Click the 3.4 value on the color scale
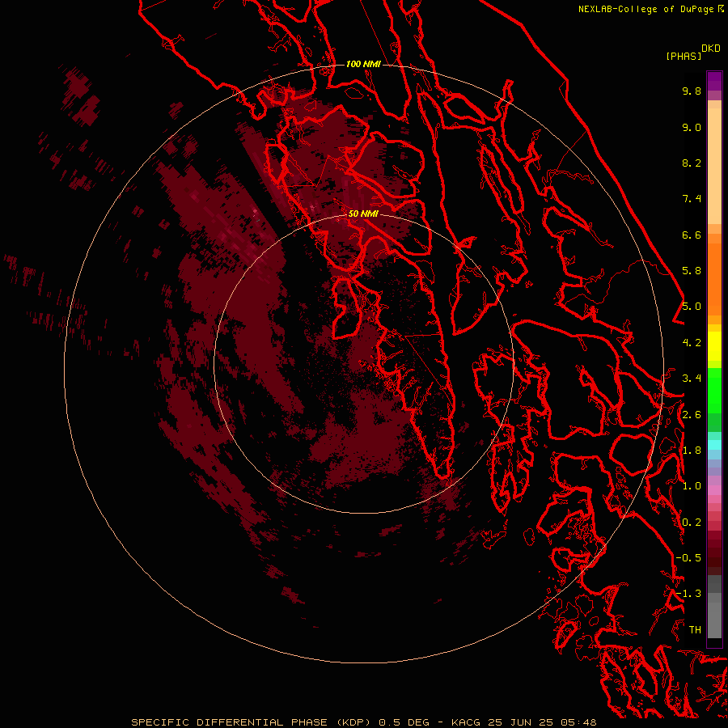This screenshot has width=728, height=728. click(x=692, y=379)
